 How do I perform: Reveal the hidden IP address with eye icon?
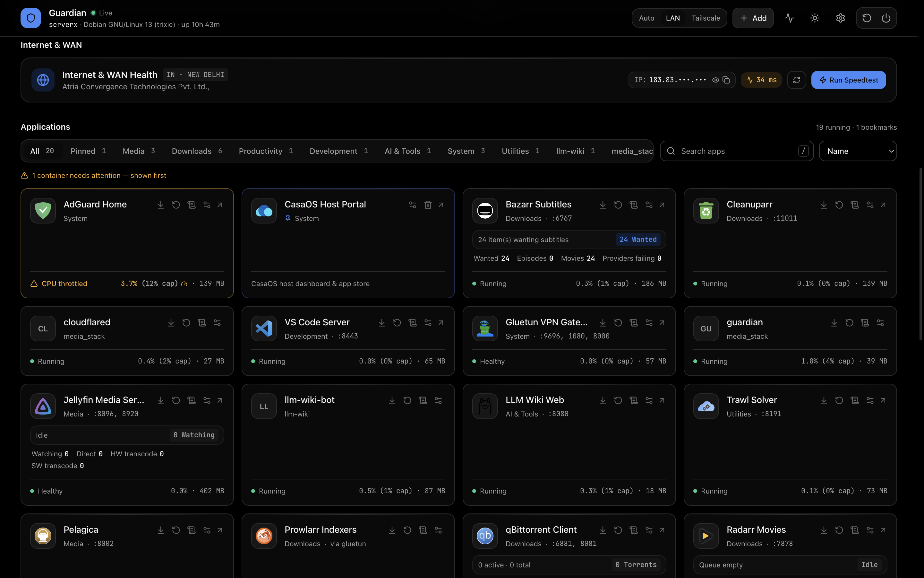(716, 80)
